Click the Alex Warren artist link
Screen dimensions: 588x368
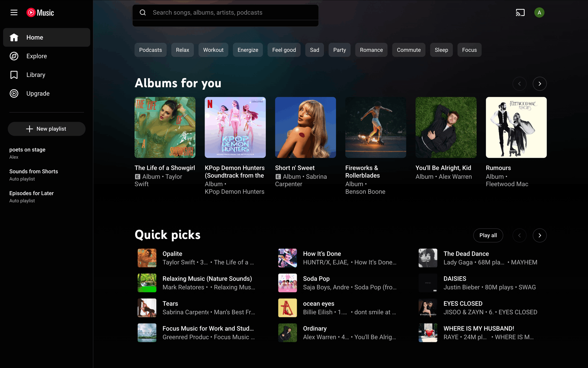click(x=455, y=177)
